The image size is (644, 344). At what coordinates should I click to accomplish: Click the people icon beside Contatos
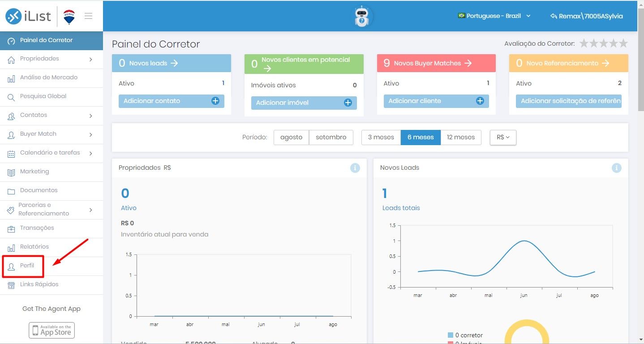tap(11, 116)
